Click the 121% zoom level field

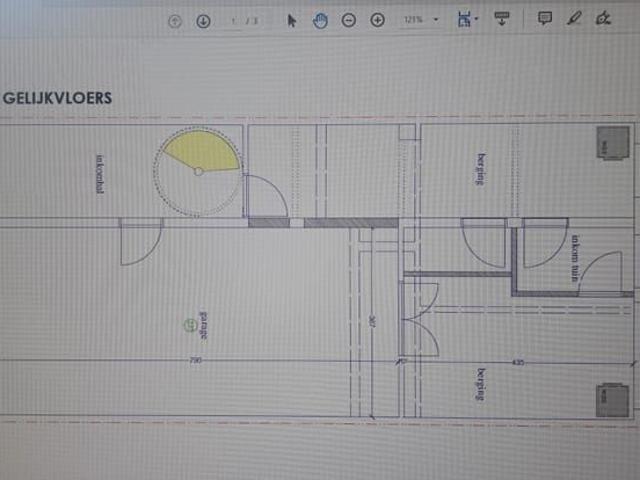tap(413, 20)
